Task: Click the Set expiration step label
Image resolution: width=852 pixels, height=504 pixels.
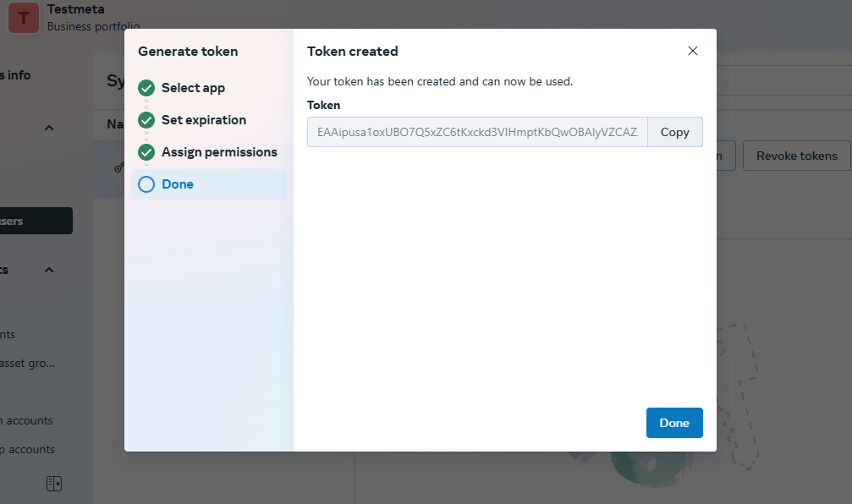Action: [x=203, y=119]
